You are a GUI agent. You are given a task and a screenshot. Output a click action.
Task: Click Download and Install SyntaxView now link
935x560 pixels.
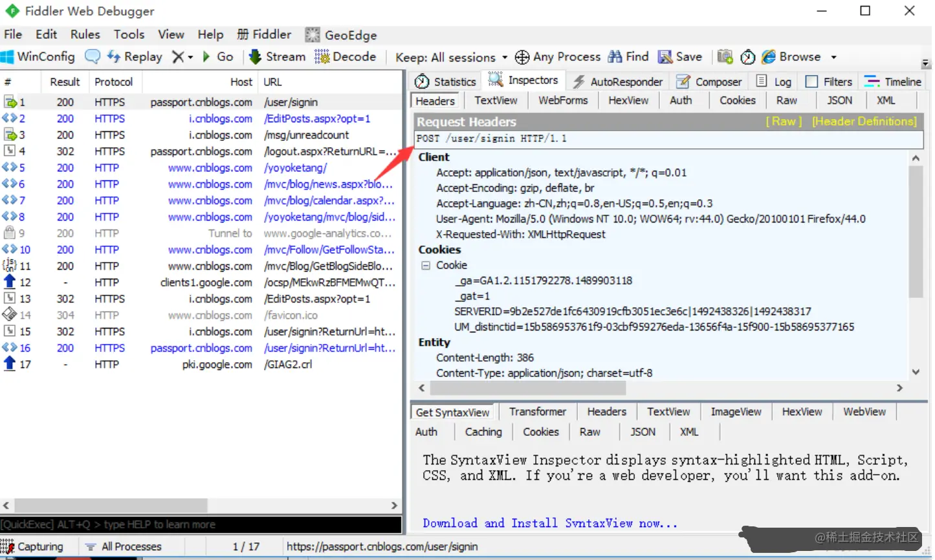click(550, 523)
